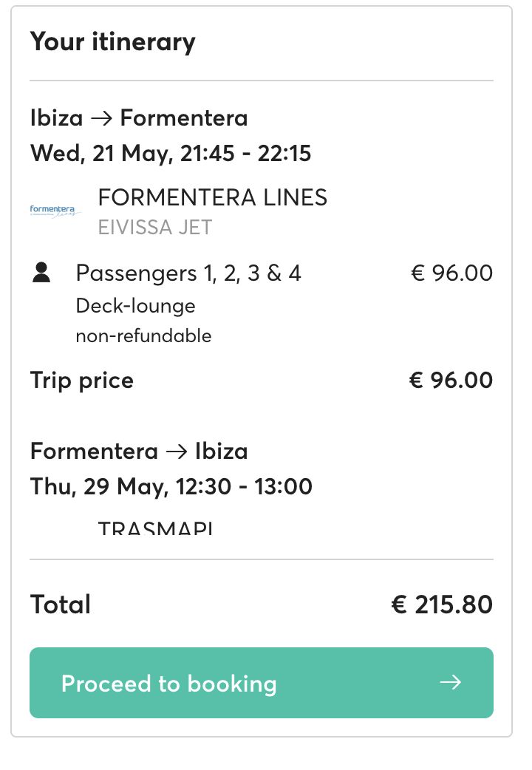Viewport: 532px width, 770px height.
Task: Click the Trip price label
Action: [82, 381]
